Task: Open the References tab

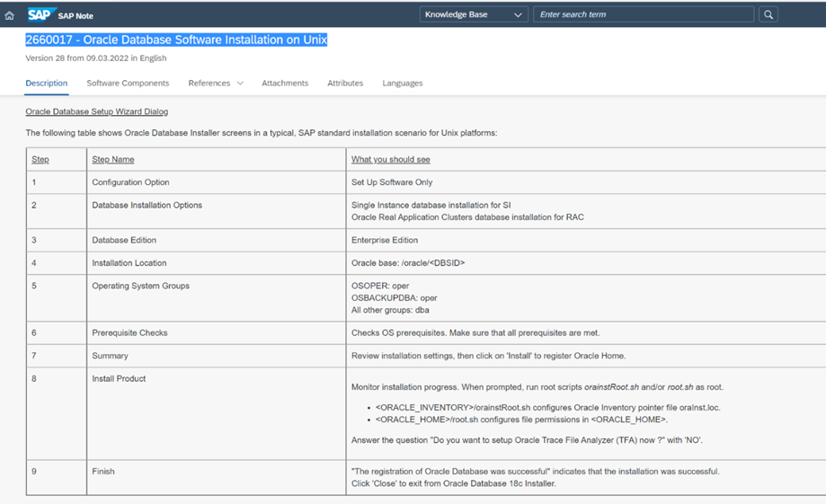Action: tap(209, 84)
